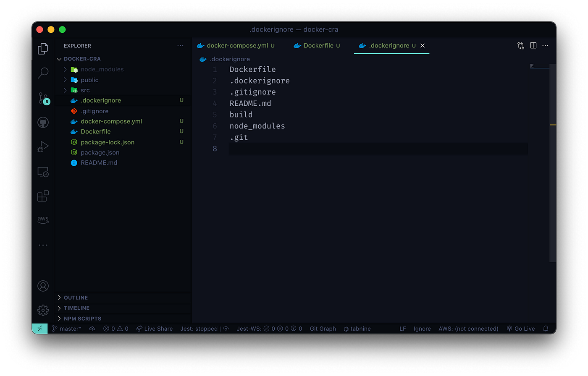Viewport: 588px width, 376px height.
Task: Click line 1 'Dockerfile' text in editor
Action: tap(252, 69)
